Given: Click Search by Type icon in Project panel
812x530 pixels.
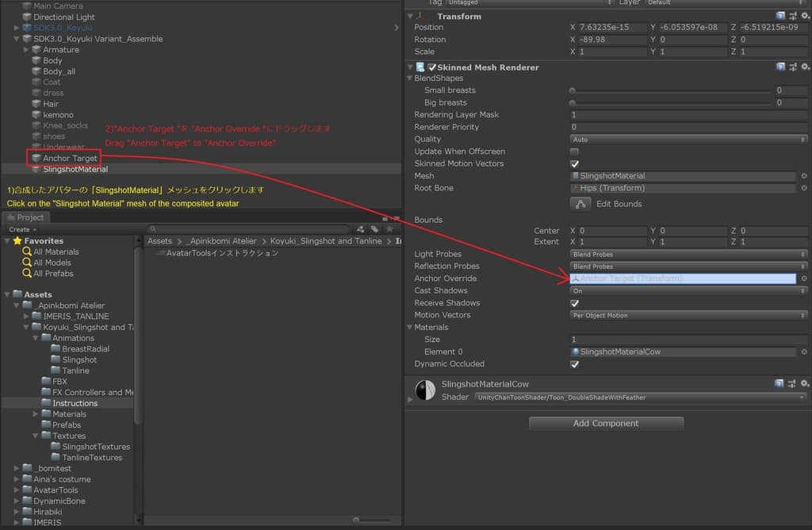Looking at the screenshot, I should pyautogui.click(x=362, y=229).
